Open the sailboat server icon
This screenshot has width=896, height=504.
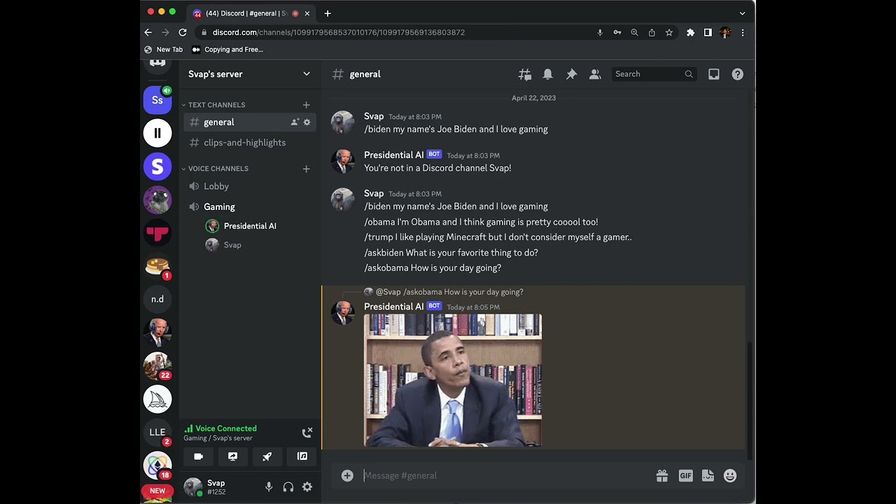click(157, 399)
